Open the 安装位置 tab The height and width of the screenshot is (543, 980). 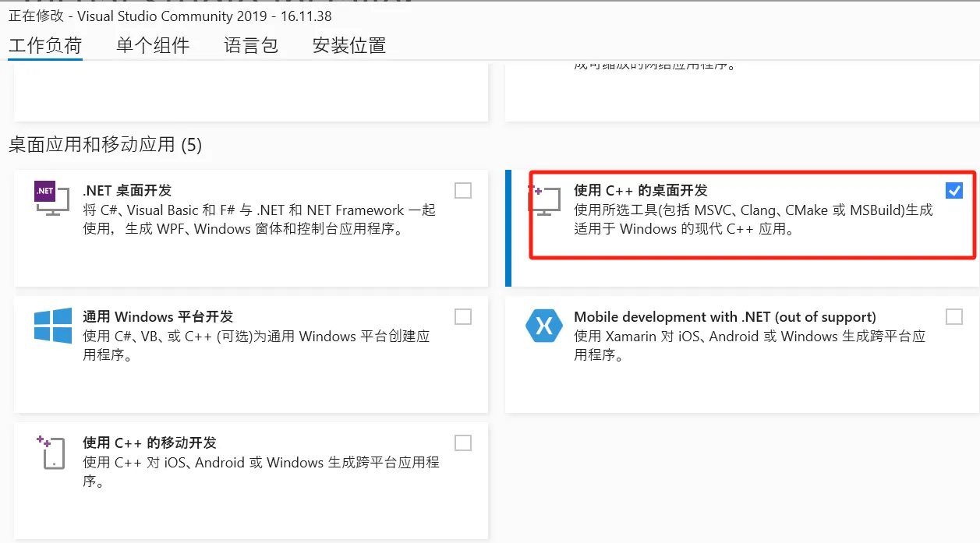pyautogui.click(x=349, y=45)
